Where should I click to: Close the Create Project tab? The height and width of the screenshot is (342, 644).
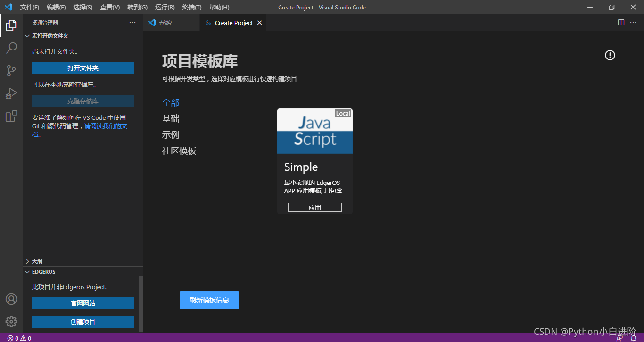click(x=259, y=23)
